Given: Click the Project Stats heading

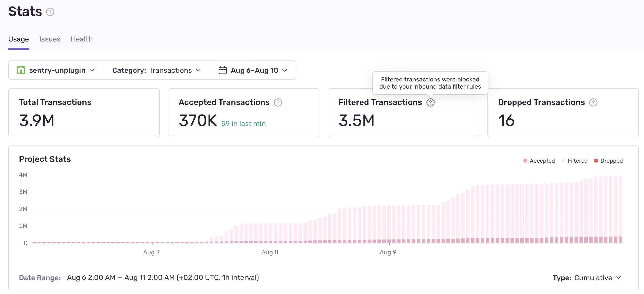Looking at the screenshot, I should pos(45,159).
